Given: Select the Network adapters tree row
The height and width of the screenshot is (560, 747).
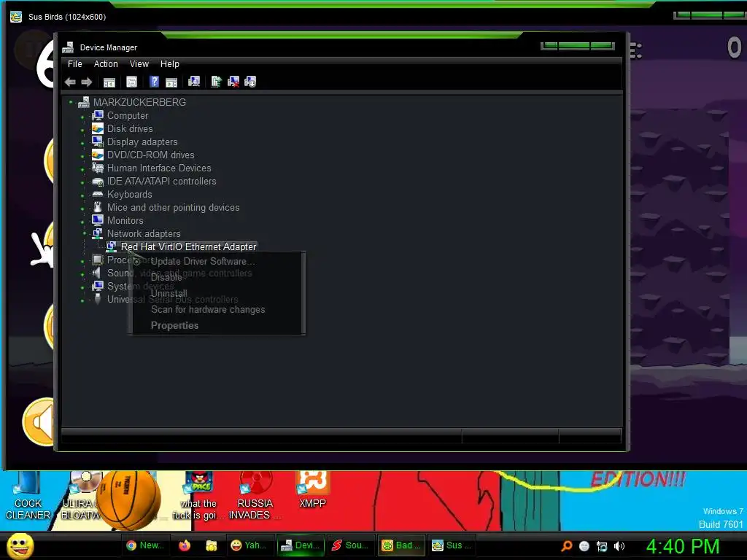Looking at the screenshot, I should tap(144, 234).
